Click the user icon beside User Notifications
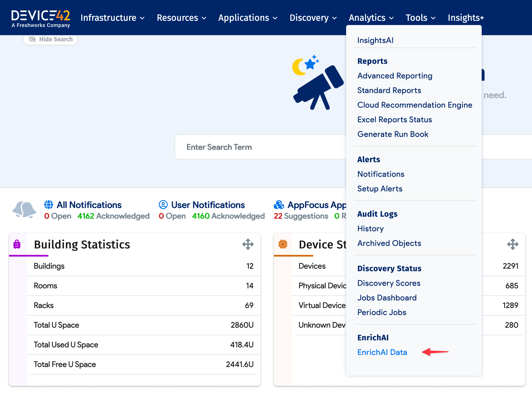The height and width of the screenshot is (394, 532). pos(163,205)
